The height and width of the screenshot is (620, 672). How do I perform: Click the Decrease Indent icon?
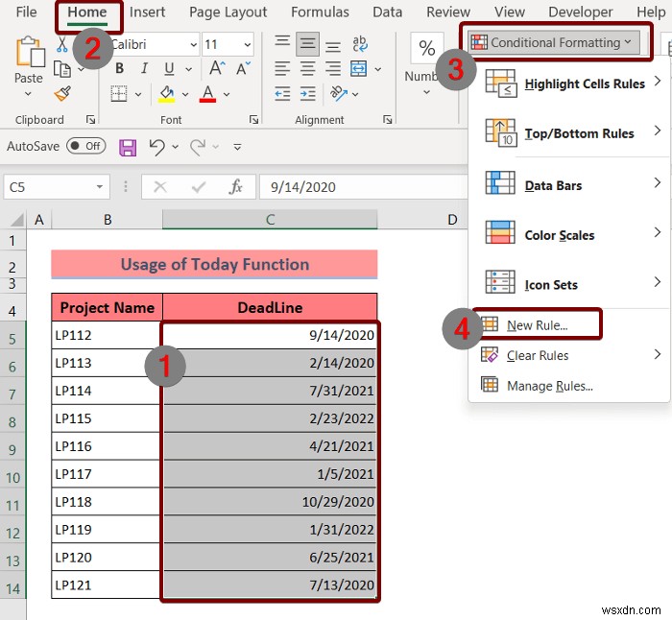pyautogui.click(x=282, y=94)
